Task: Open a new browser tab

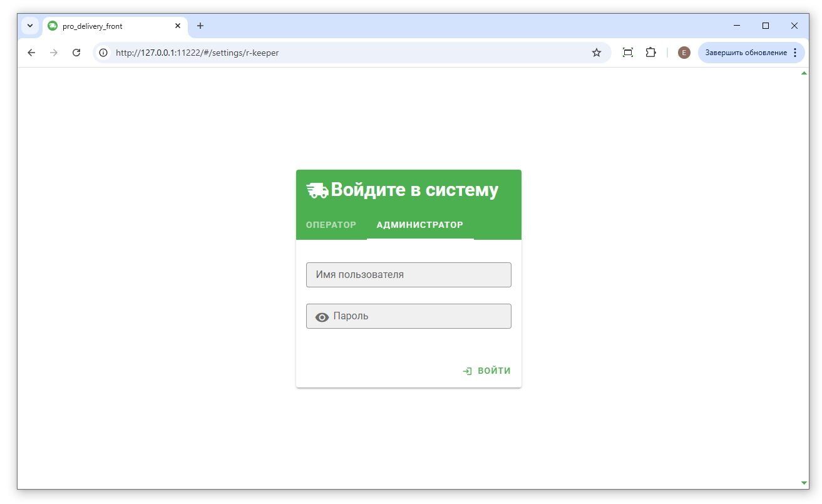Action: pyautogui.click(x=200, y=26)
